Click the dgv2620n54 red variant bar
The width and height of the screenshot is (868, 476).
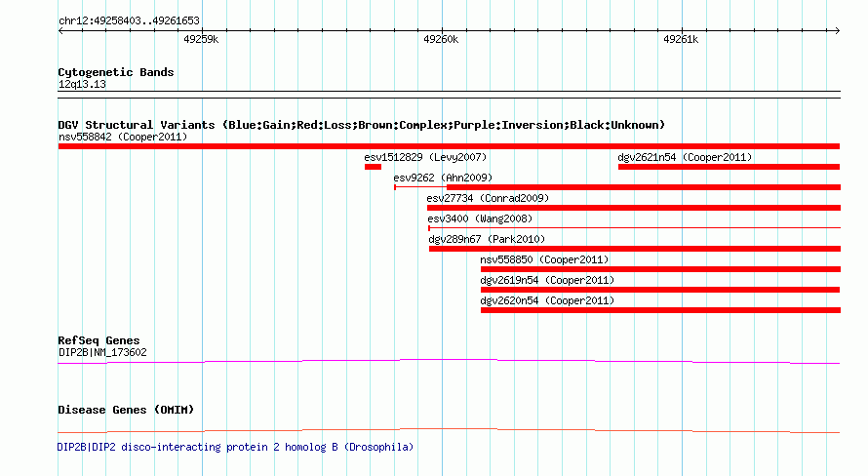coord(660,310)
